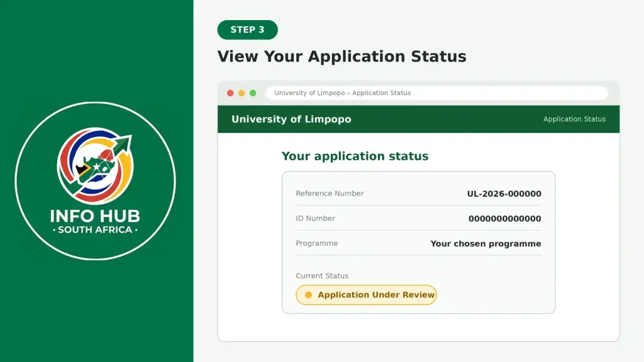The height and width of the screenshot is (362, 644).
Task: Click the reference number UL-2026-000000
Action: (x=504, y=194)
